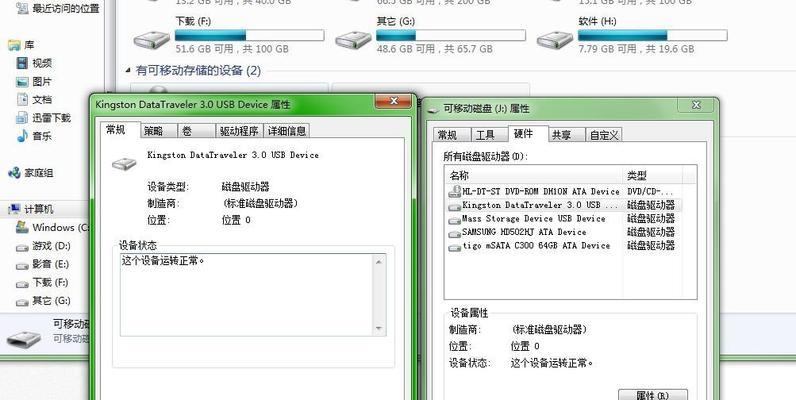Click the tigo mSATA C300 drive icon
Viewport: 796px width, 400px height.
[x=454, y=247]
